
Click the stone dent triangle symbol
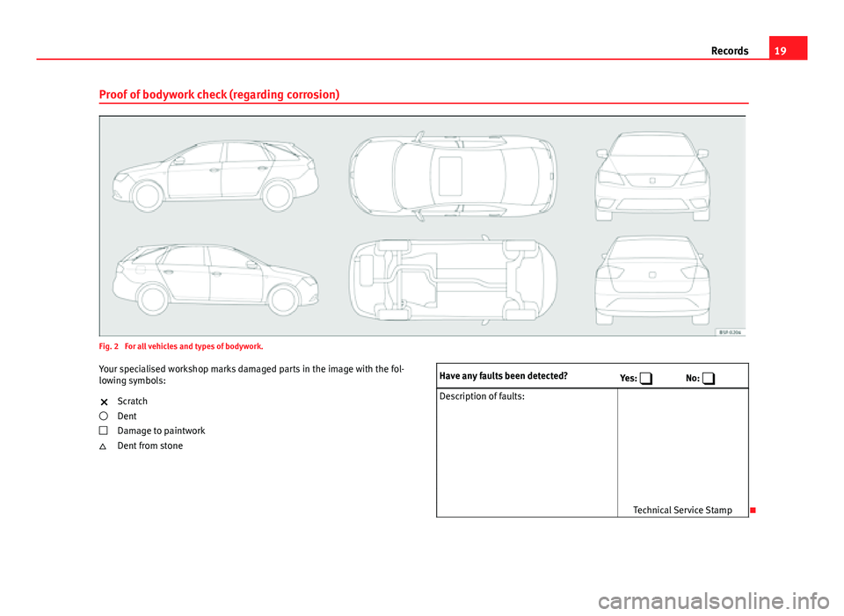click(103, 446)
